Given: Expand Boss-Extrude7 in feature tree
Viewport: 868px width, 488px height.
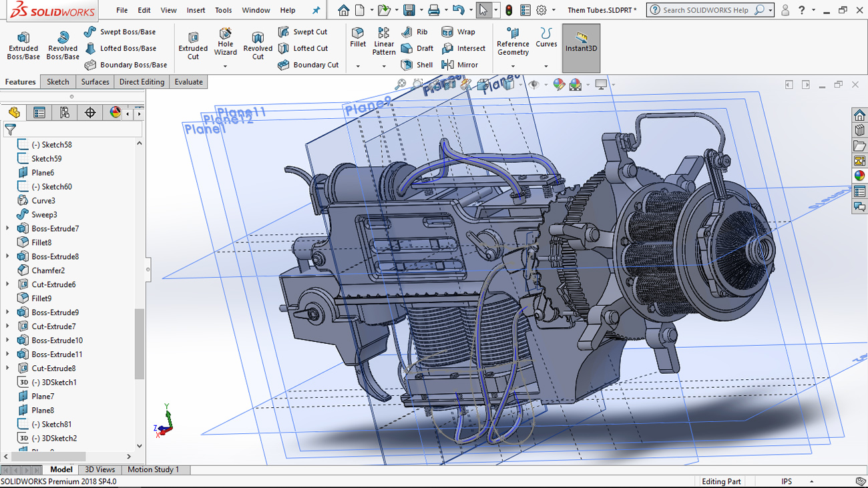Looking at the screenshot, I should pos(7,228).
